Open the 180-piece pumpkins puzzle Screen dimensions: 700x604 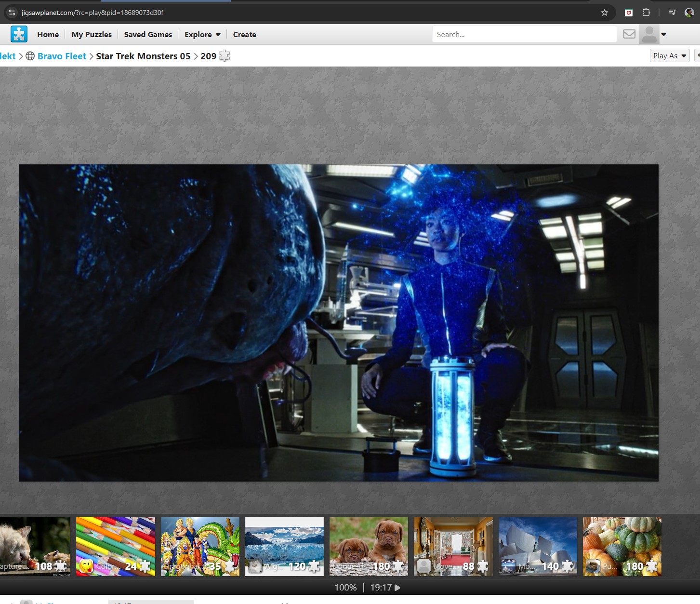point(622,546)
